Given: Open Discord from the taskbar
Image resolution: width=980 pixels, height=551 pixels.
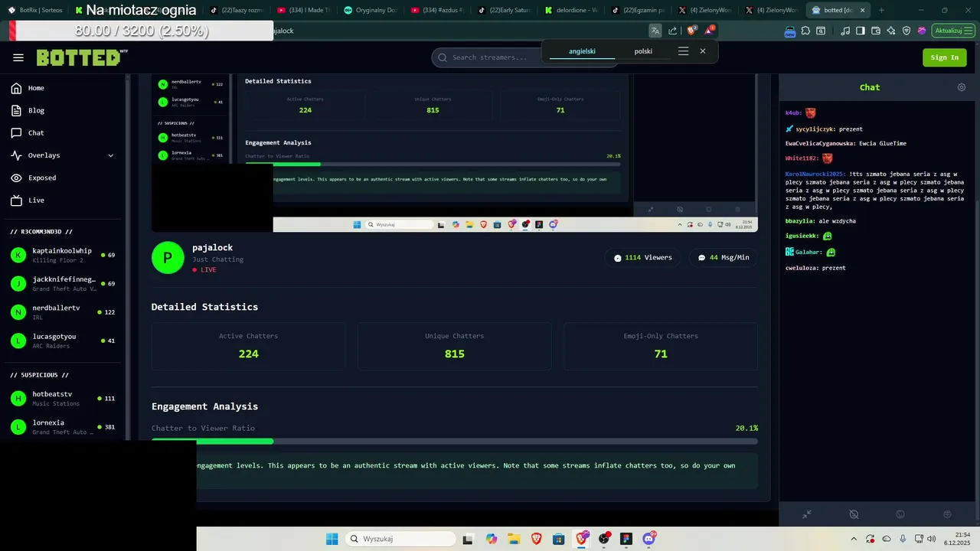Looking at the screenshot, I should (x=649, y=539).
